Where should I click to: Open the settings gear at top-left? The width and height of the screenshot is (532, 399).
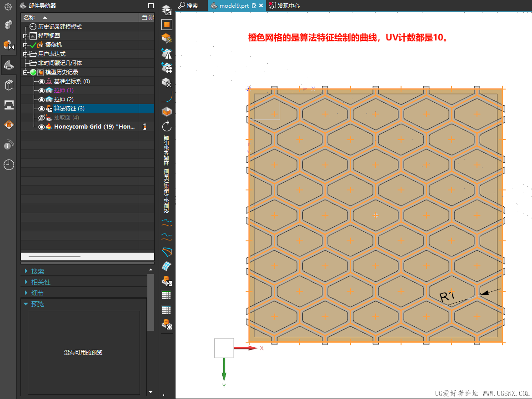point(8,7)
